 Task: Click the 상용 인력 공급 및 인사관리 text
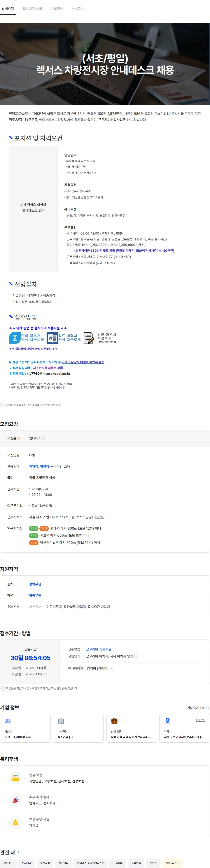pyautogui.click(x=131, y=737)
